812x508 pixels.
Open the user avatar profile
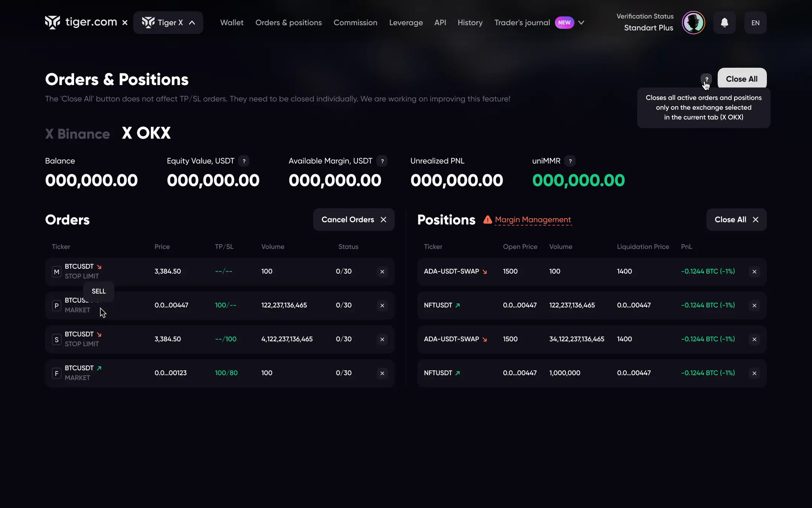click(x=693, y=23)
